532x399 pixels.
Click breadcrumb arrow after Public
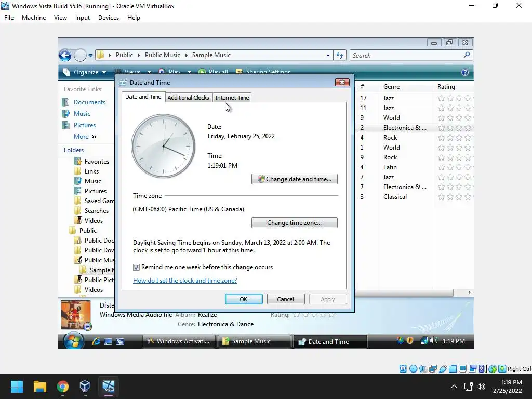click(x=139, y=55)
